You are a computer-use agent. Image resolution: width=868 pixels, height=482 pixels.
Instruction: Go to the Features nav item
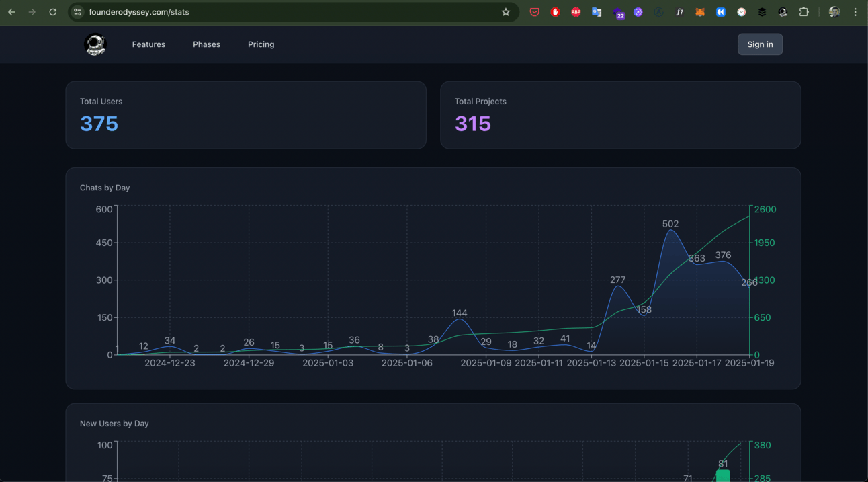click(148, 44)
